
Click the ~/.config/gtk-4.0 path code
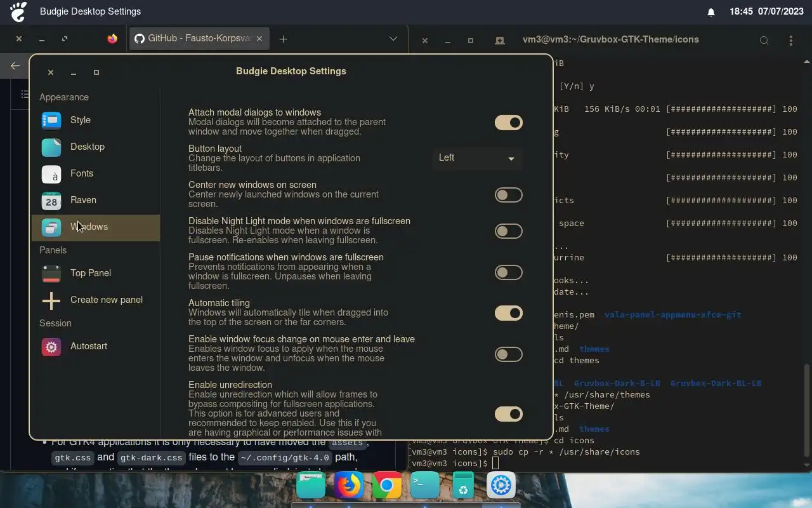[x=285, y=457]
